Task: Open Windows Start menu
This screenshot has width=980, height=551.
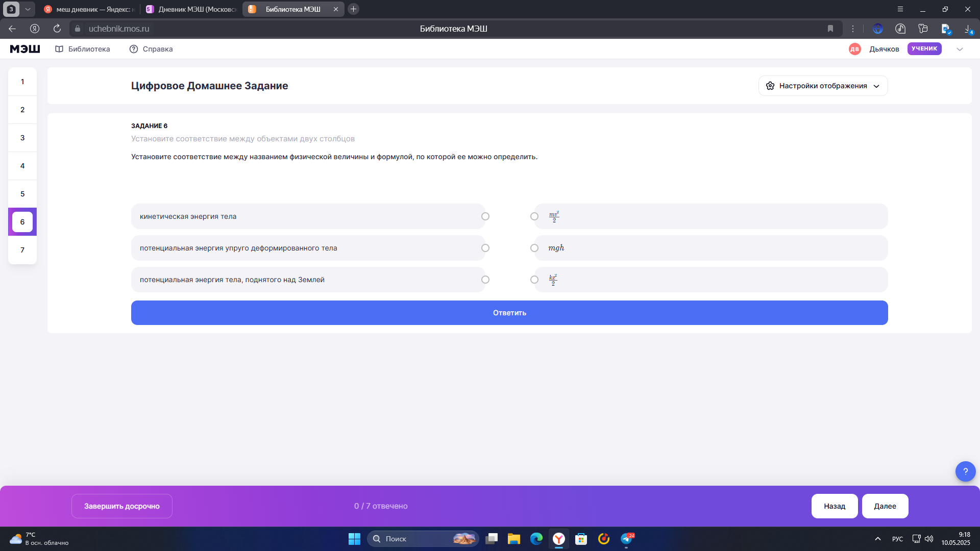Action: point(354,539)
